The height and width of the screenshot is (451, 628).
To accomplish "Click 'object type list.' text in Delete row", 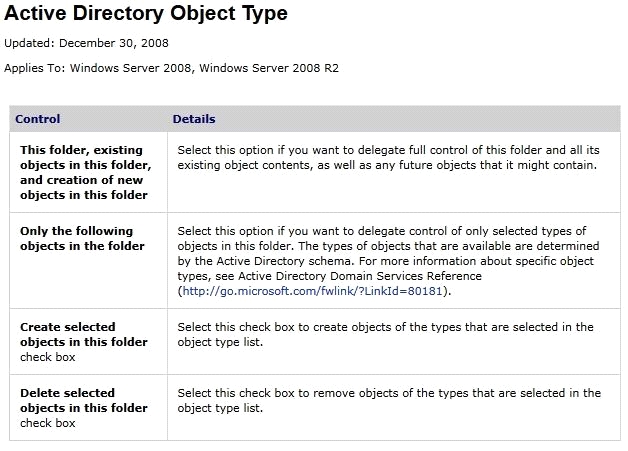I will pyautogui.click(x=220, y=408).
